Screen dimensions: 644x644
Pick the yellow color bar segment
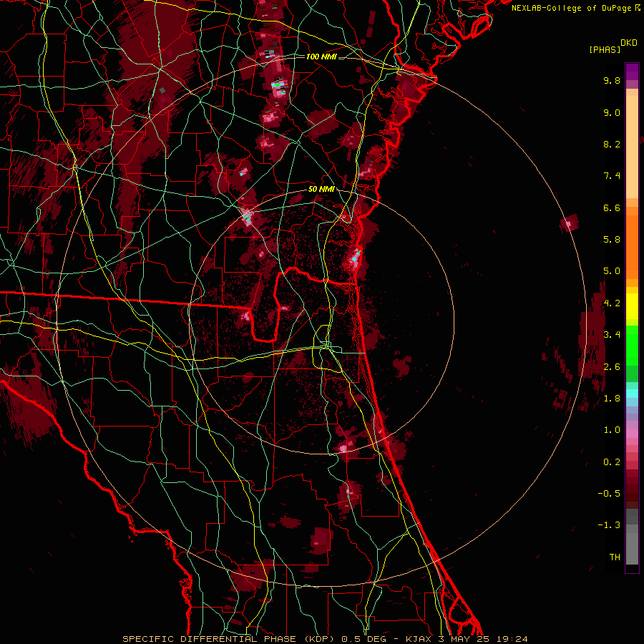coord(632,306)
